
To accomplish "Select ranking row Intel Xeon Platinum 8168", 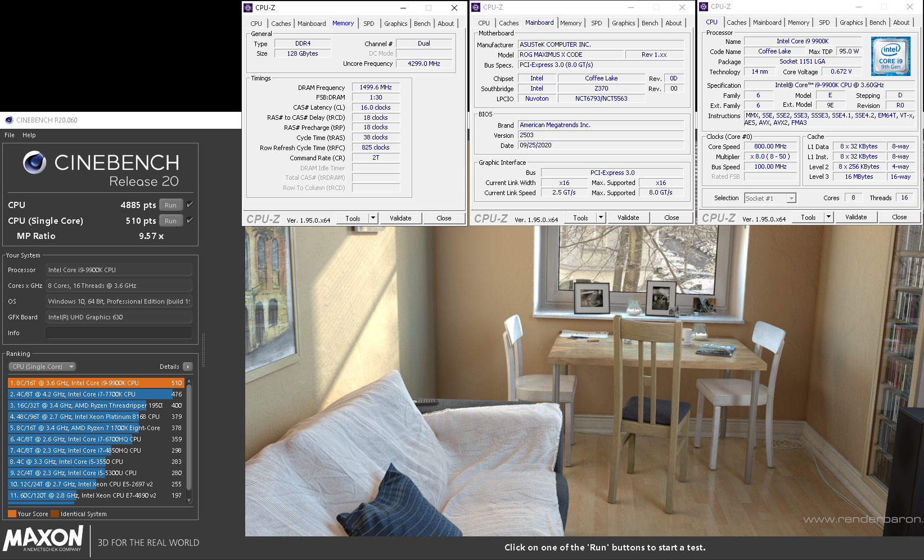I will 96,417.
